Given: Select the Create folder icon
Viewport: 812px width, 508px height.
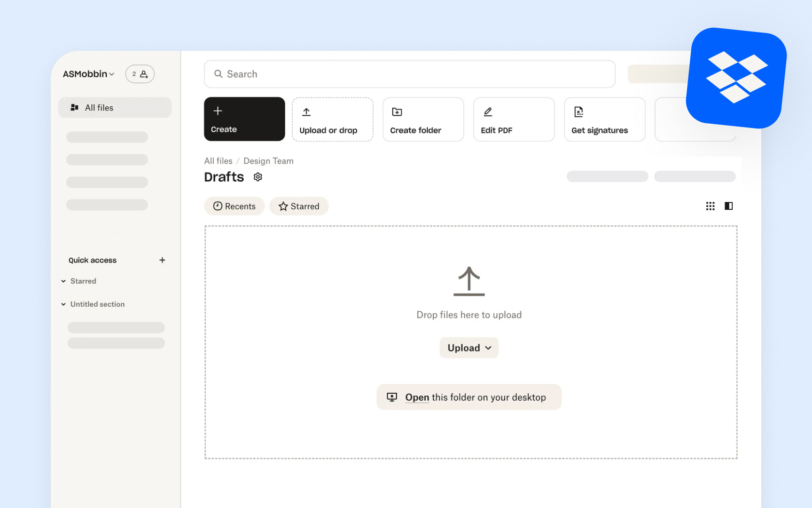Looking at the screenshot, I should pos(397,112).
